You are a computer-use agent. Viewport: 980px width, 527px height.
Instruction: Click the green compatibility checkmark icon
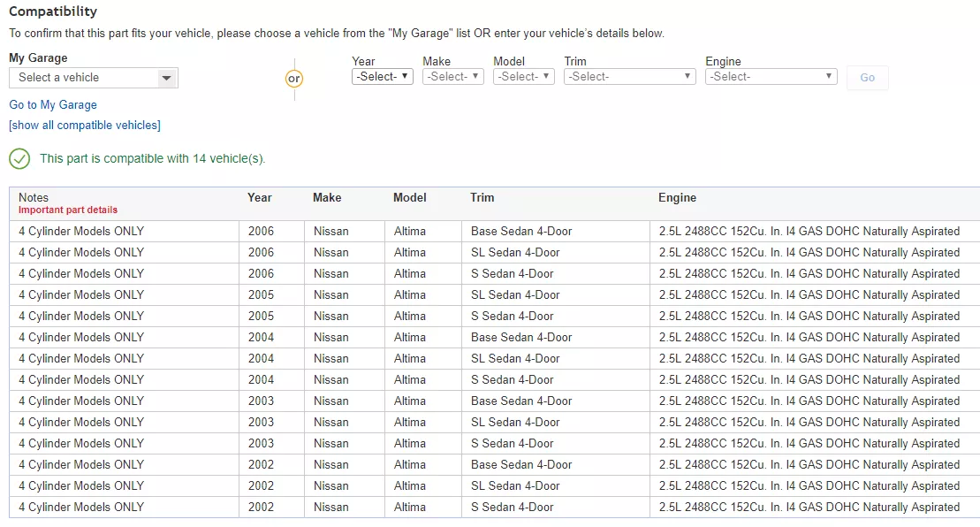coord(19,159)
